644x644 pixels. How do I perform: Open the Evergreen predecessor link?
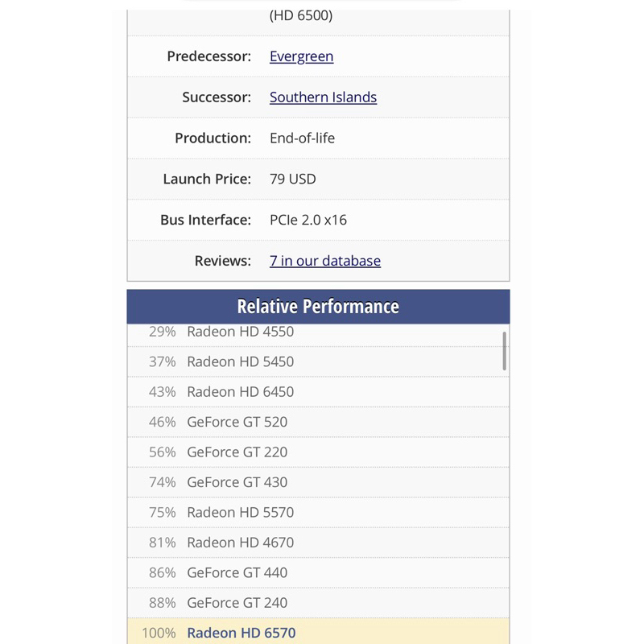301,56
